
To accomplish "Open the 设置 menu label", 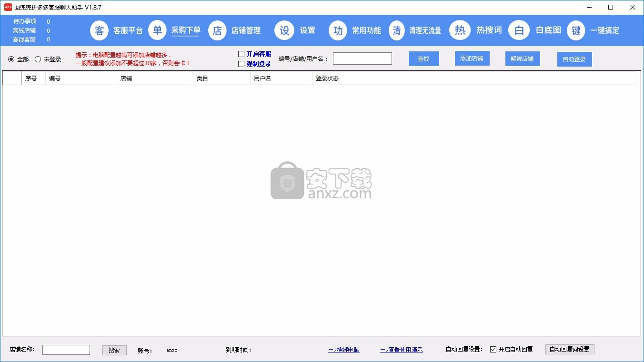I will click(308, 30).
